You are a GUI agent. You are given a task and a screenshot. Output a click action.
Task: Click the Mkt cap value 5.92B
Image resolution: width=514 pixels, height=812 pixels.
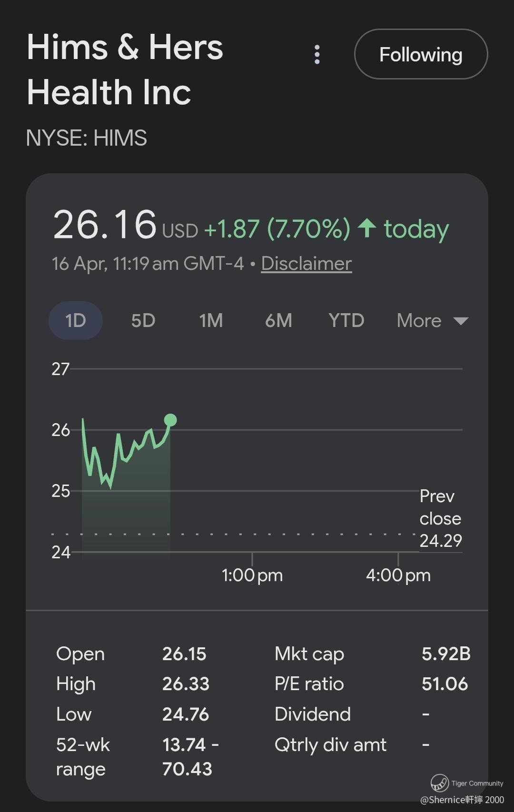pyautogui.click(x=446, y=654)
